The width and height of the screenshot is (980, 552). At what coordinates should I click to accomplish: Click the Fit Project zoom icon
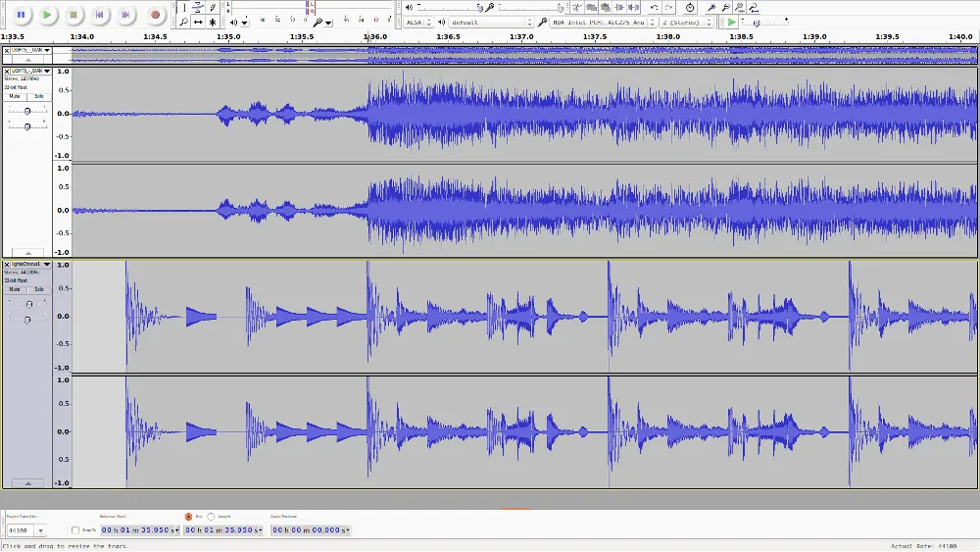coord(754,8)
